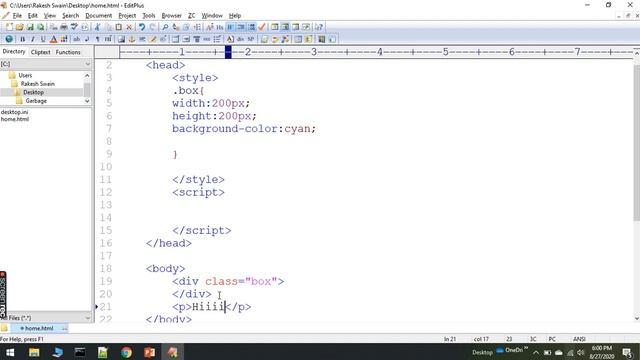Select home.html in file list

pyautogui.click(x=15, y=119)
